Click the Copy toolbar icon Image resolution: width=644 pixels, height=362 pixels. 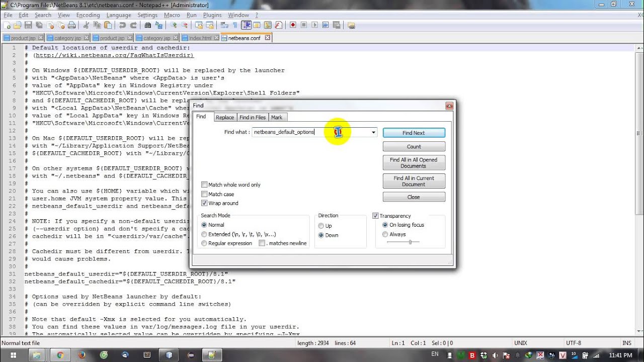(97, 25)
